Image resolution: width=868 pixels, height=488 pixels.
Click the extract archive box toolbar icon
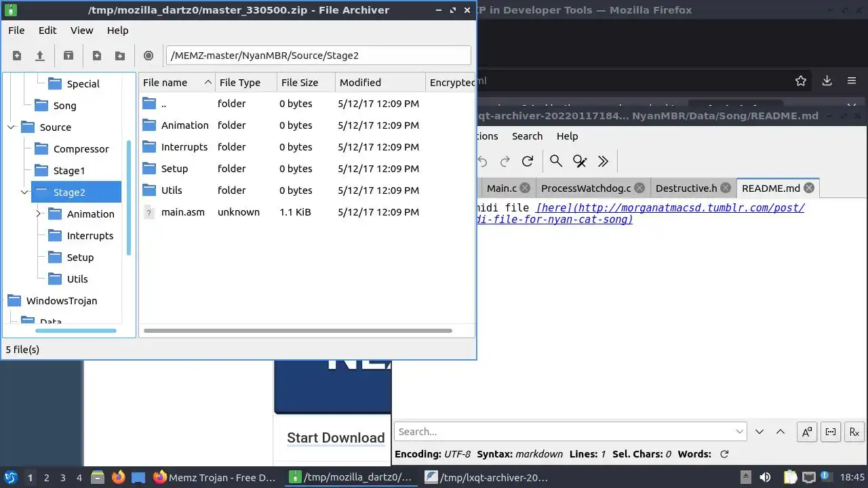click(x=68, y=56)
